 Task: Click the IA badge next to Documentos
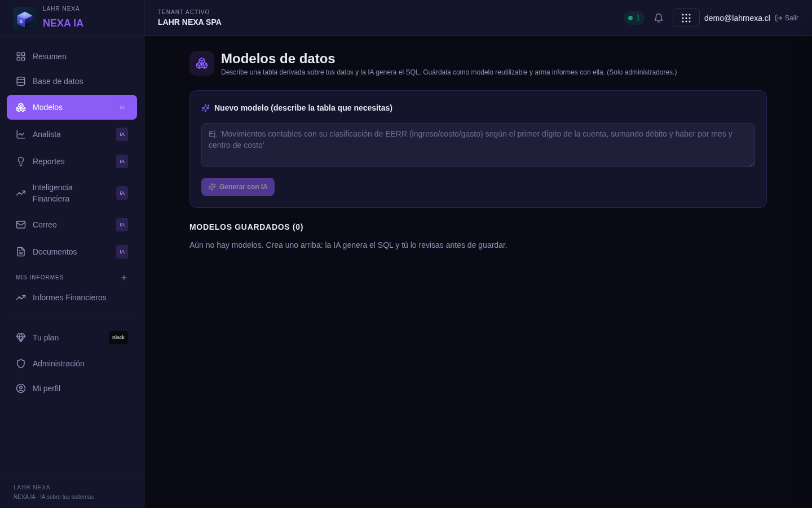coord(122,252)
